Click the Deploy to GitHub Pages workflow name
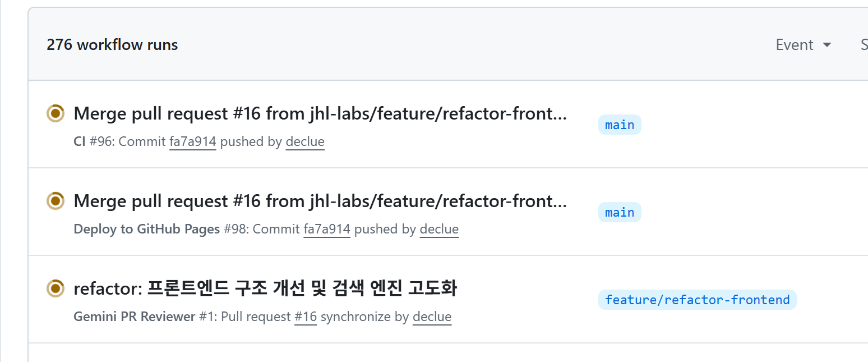The image size is (868, 362). pos(146,229)
